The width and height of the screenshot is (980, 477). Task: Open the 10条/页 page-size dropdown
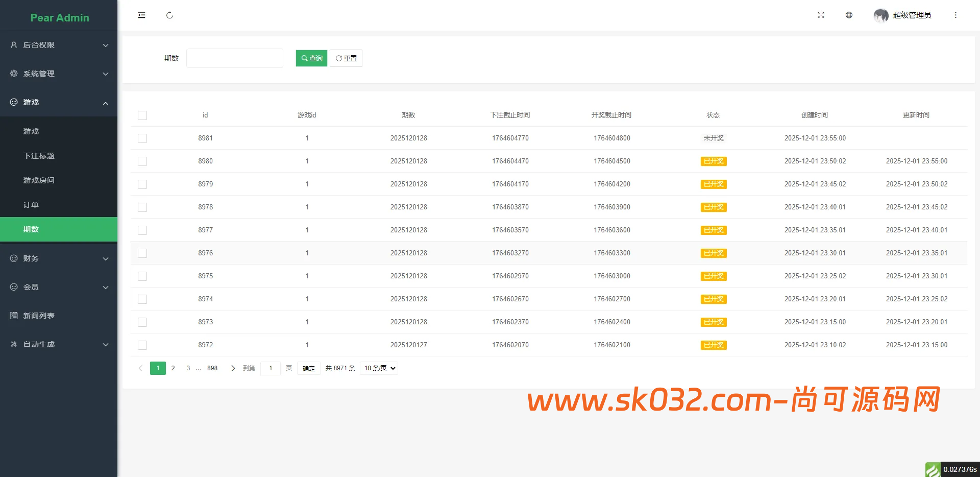tap(378, 368)
